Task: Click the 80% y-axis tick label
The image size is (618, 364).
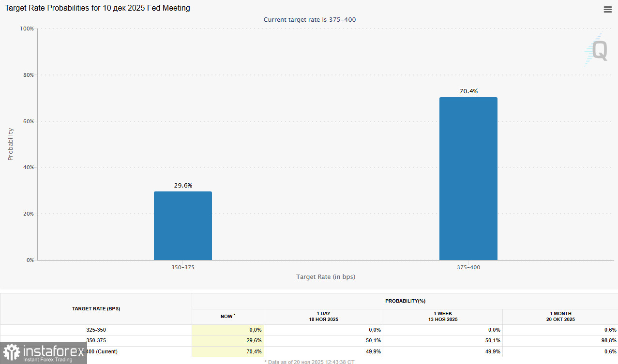Action: click(x=28, y=75)
